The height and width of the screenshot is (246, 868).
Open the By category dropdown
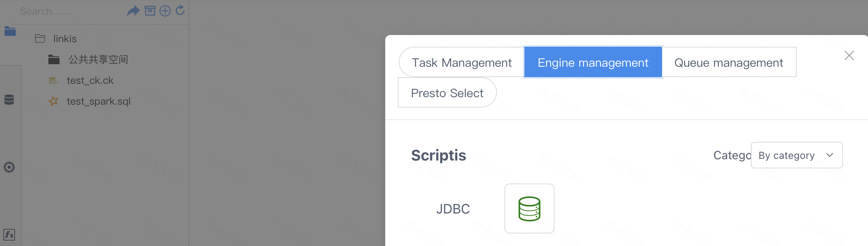(796, 156)
